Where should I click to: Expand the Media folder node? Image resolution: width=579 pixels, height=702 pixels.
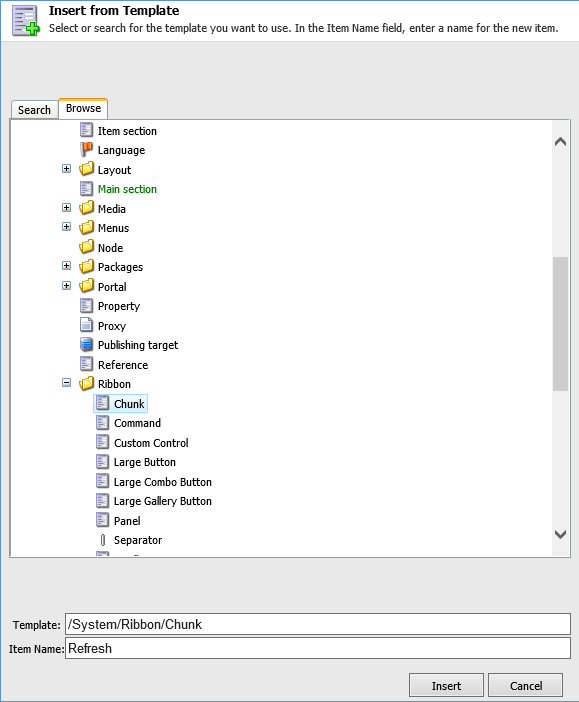pyautogui.click(x=66, y=208)
